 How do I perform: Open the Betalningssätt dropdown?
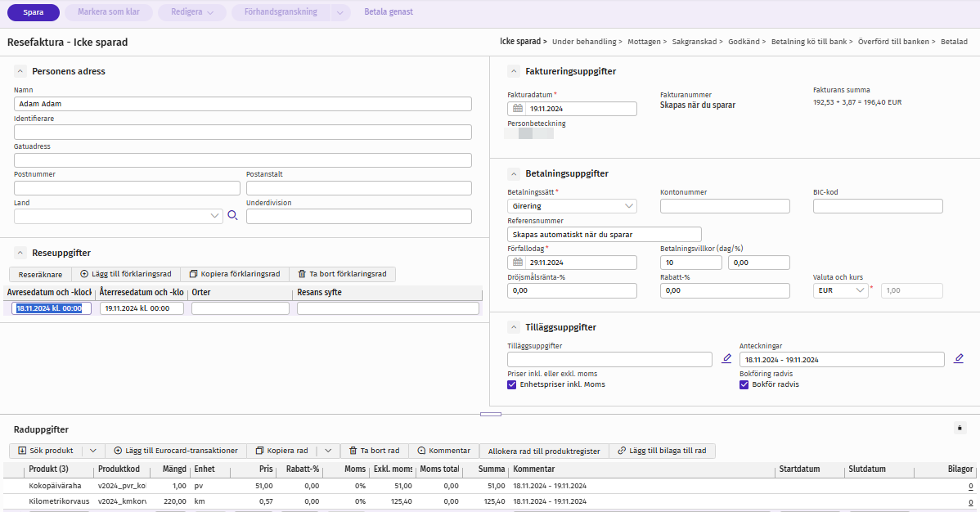[x=629, y=206]
